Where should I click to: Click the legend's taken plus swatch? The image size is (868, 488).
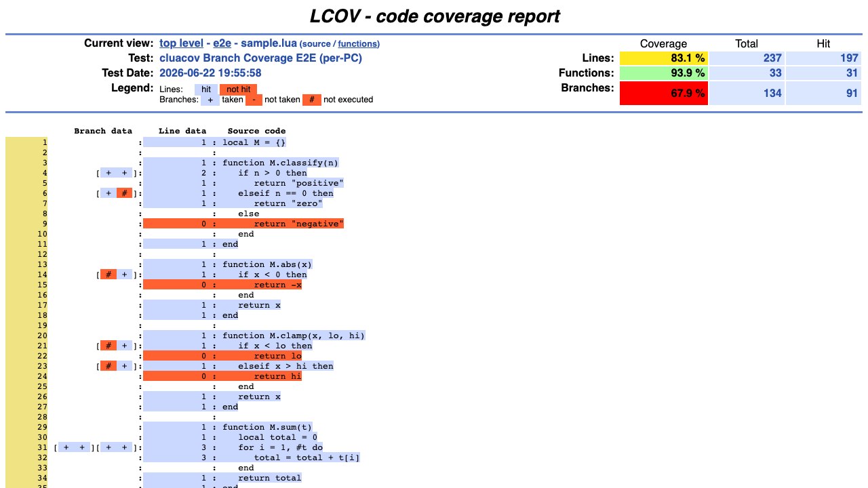click(x=210, y=100)
